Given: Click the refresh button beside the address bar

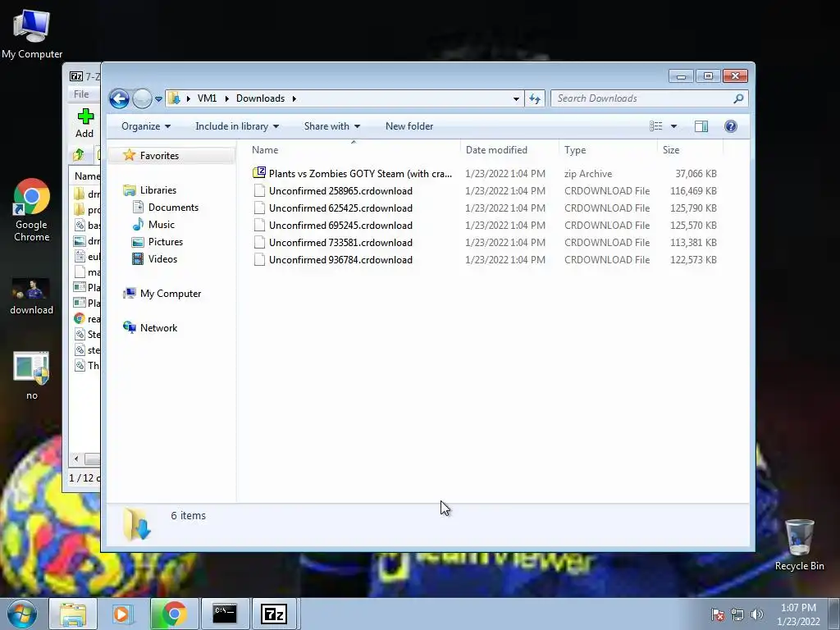Looking at the screenshot, I should 535,98.
